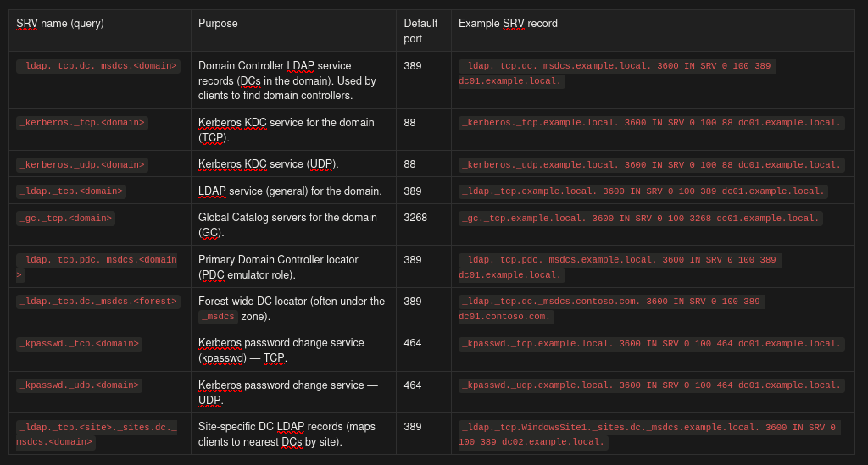Image resolution: width=868 pixels, height=465 pixels.
Task: Click the _ldap._tcp.<domain> SRV name
Action: click(71, 191)
